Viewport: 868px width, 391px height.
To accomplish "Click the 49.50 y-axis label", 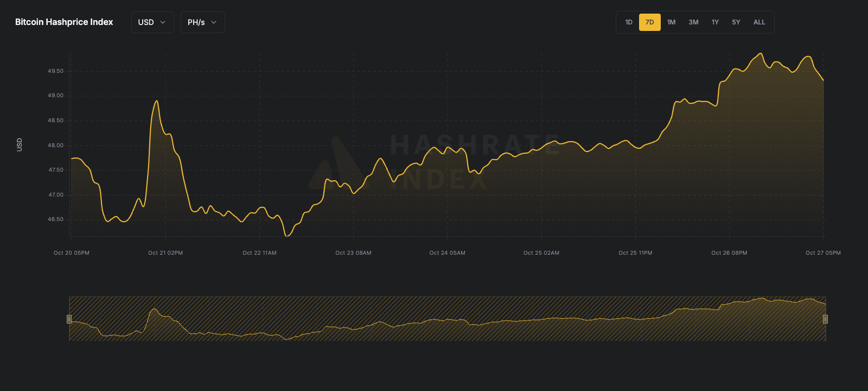I will point(55,71).
